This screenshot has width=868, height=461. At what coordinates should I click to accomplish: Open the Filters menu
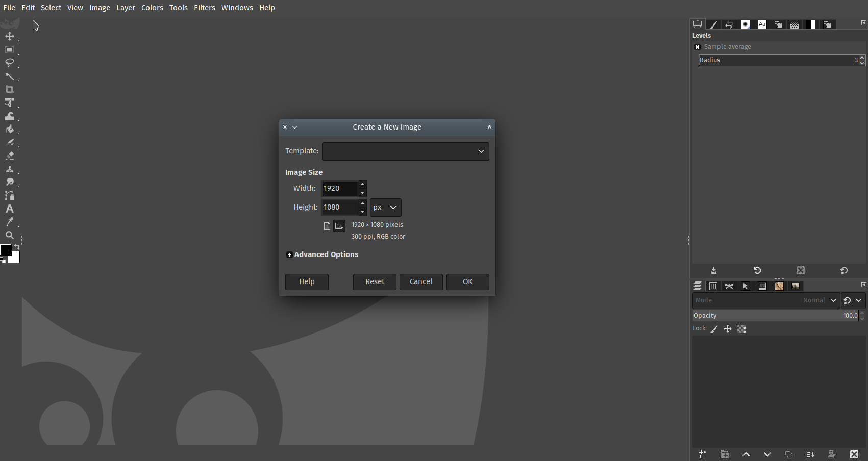pos(205,8)
